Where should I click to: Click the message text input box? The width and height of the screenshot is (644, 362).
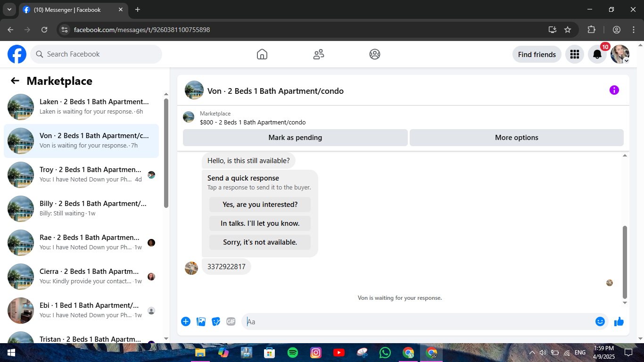[x=418, y=321]
